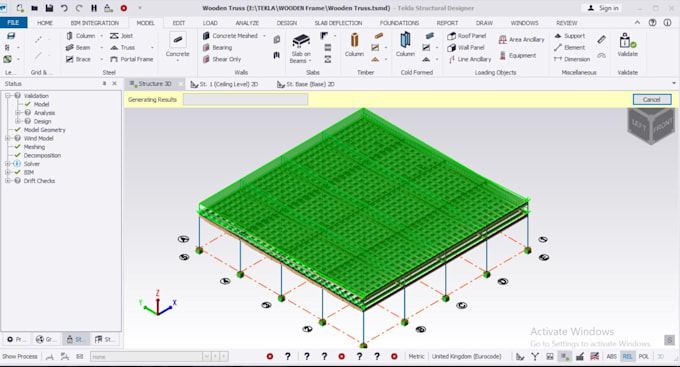Switch to the ANALYZE ribbon tab
Image resolution: width=680 pixels, height=367 pixels.
(247, 23)
